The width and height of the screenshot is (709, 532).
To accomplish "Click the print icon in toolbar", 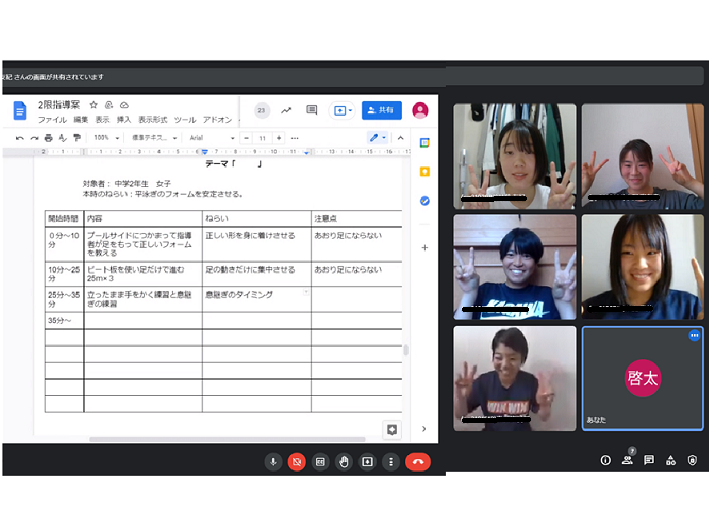I will tap(48, 137).
